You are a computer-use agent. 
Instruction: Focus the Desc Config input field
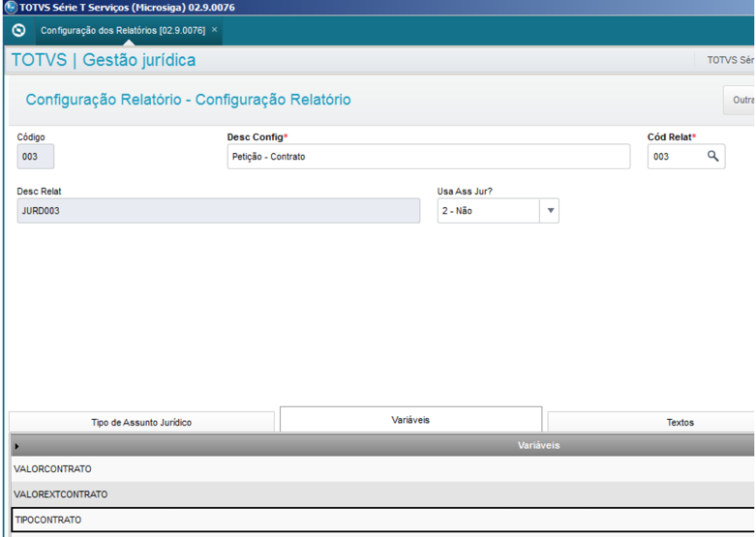point(429,157)
